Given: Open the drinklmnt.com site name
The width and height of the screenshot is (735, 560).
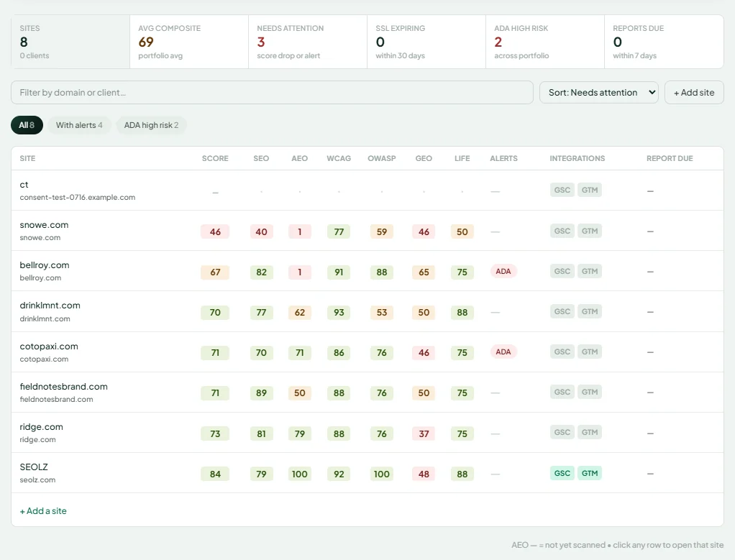Looking at the screenshot, I should tap(50, 306).
